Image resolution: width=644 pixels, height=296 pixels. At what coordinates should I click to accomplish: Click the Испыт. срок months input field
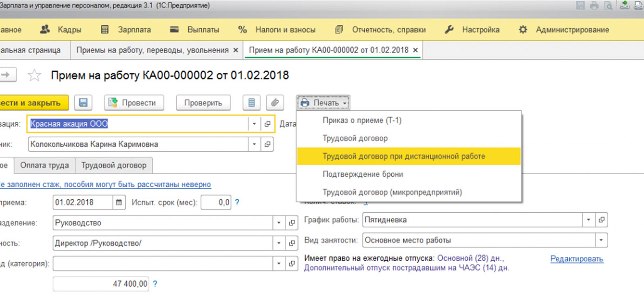(216, 202)
